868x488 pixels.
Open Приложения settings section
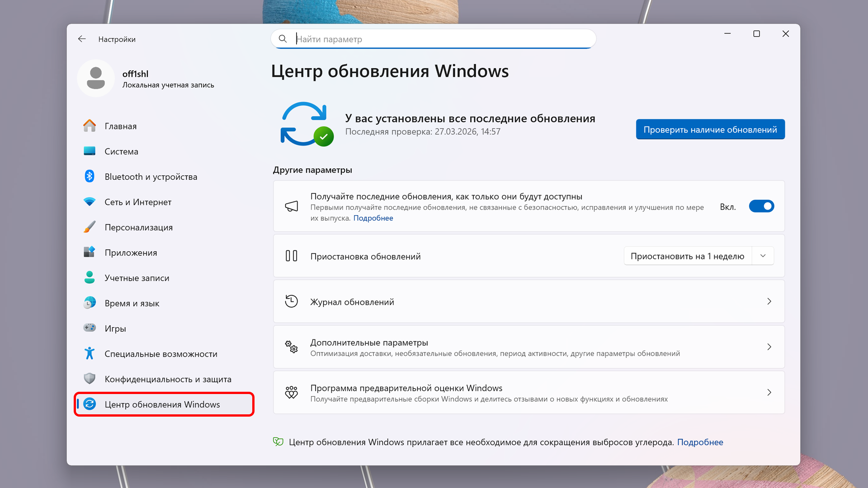pyautogui.click(x=131, y=253)
